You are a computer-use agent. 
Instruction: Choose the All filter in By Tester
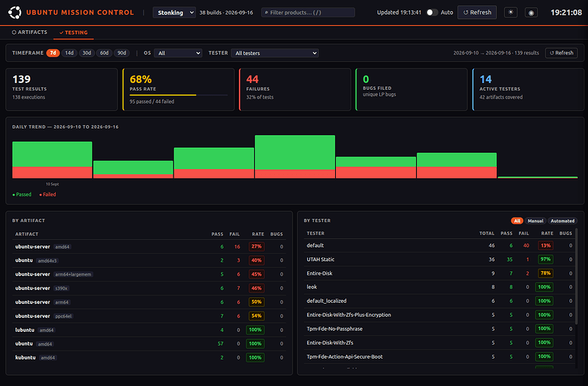coord(517,221)
